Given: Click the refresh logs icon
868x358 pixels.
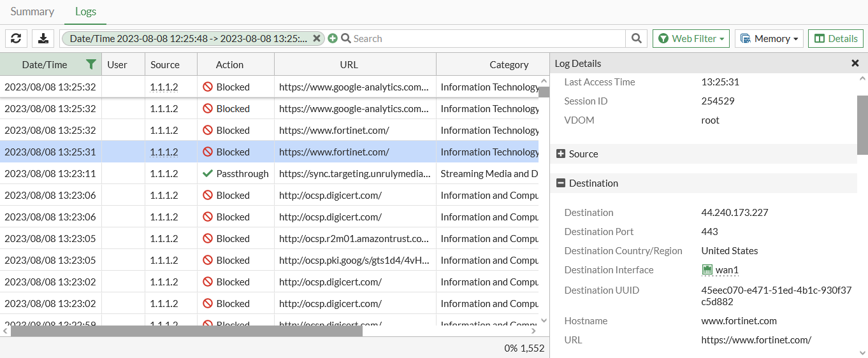Looking at the screenshot, I should pyautogui.click(x=16, y=39).
